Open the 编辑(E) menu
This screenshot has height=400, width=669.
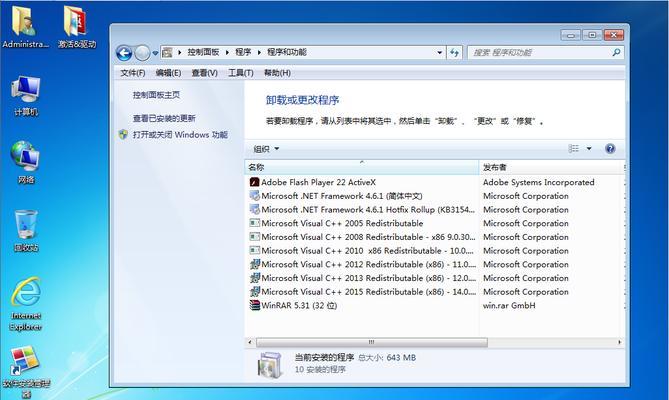point(169,73)
